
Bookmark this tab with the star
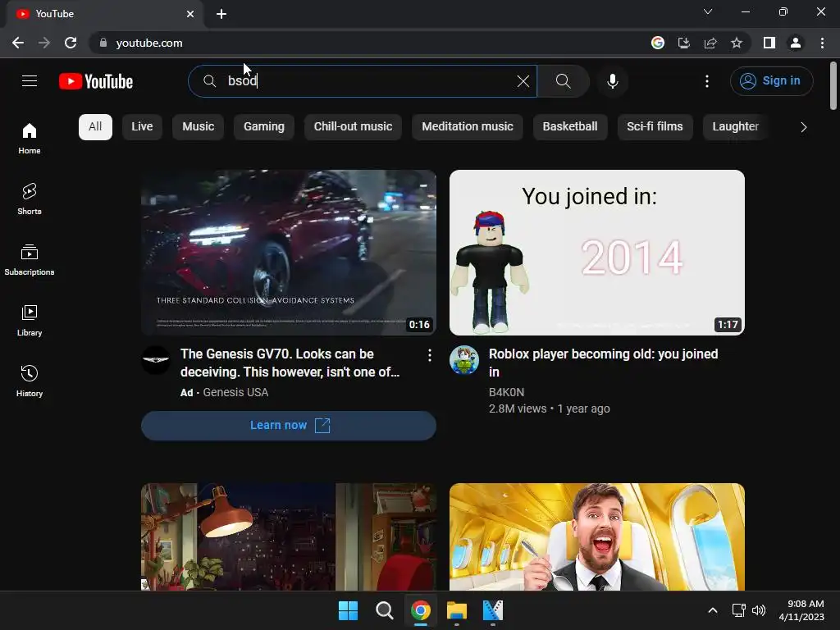[737, 43]
